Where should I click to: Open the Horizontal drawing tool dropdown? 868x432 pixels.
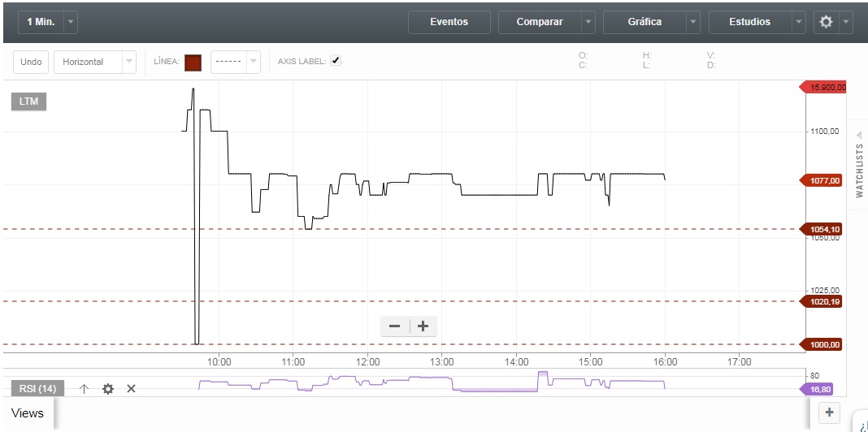tap(128, 62)
